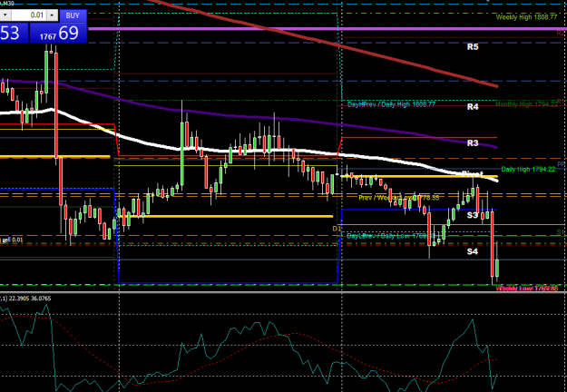Click the R3 pivot level label
The width and height of the screenshot is (567, 392).
pos(473,143)
